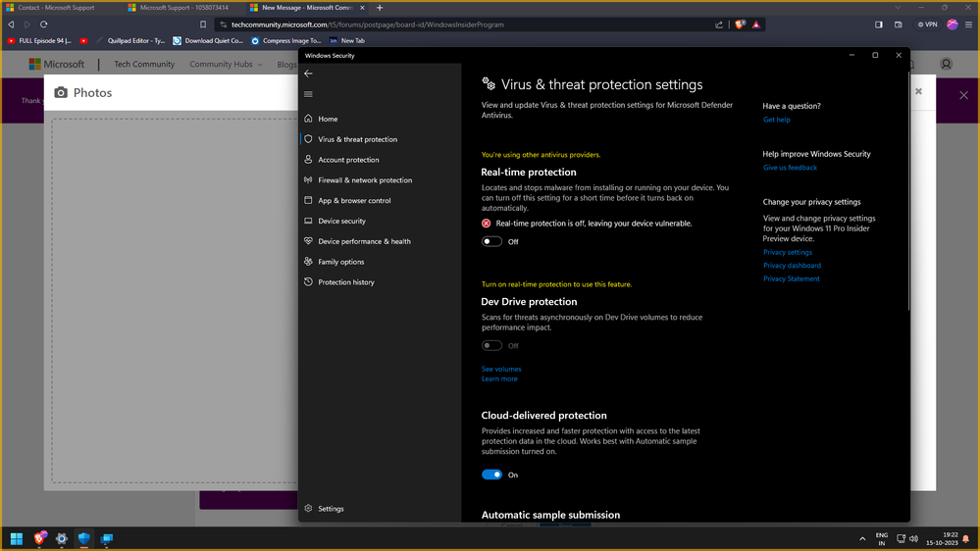
Task: Open Account protection section
Action: 348,160
